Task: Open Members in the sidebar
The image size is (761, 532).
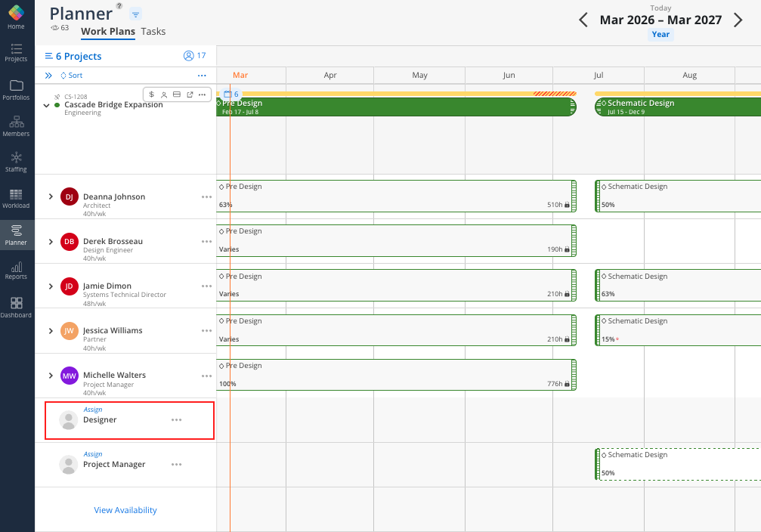Action: coord(16,126)
